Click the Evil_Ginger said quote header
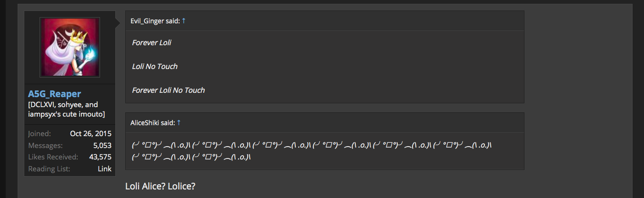Viewport: 644px width, 198px height. pos(155,21)
